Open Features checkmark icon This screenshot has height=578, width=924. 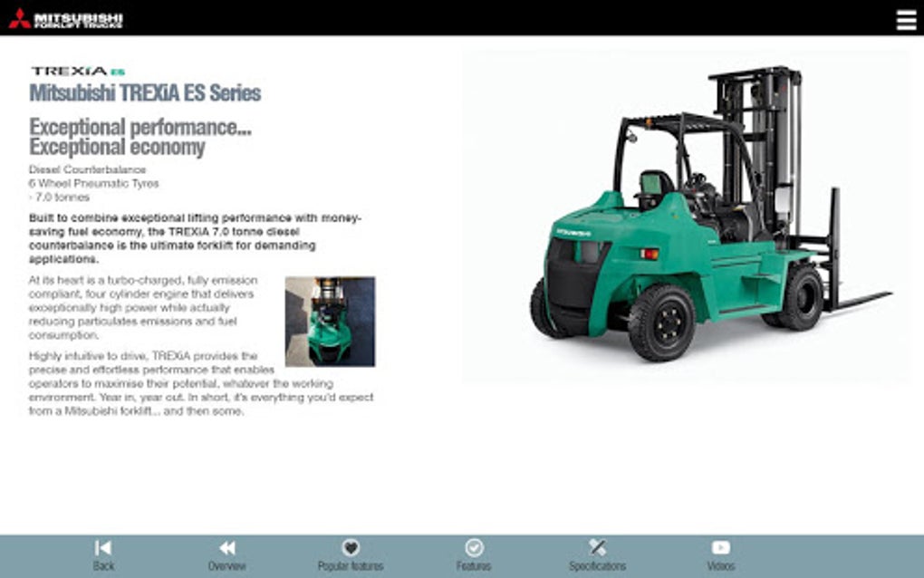(474, 548)
